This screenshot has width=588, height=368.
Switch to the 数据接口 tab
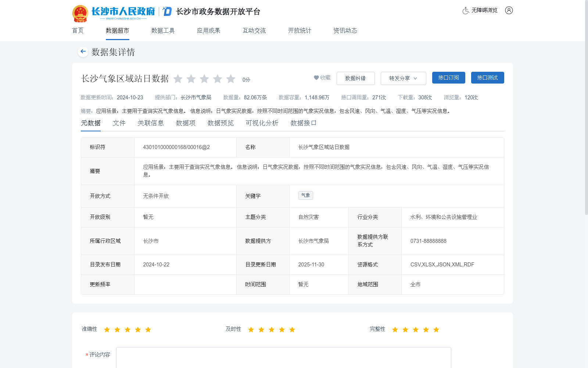(x=304, y=123)
